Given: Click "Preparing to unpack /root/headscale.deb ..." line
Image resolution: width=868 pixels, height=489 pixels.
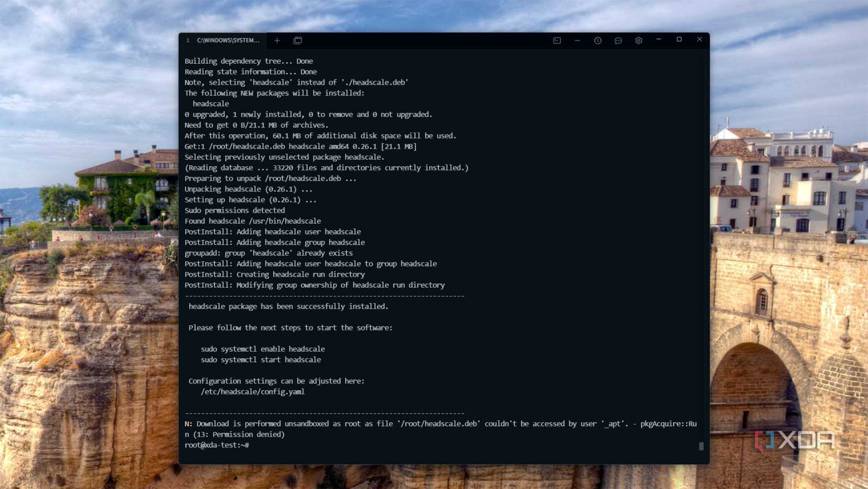Looking at the screenshot, I should tap(270, 178).
